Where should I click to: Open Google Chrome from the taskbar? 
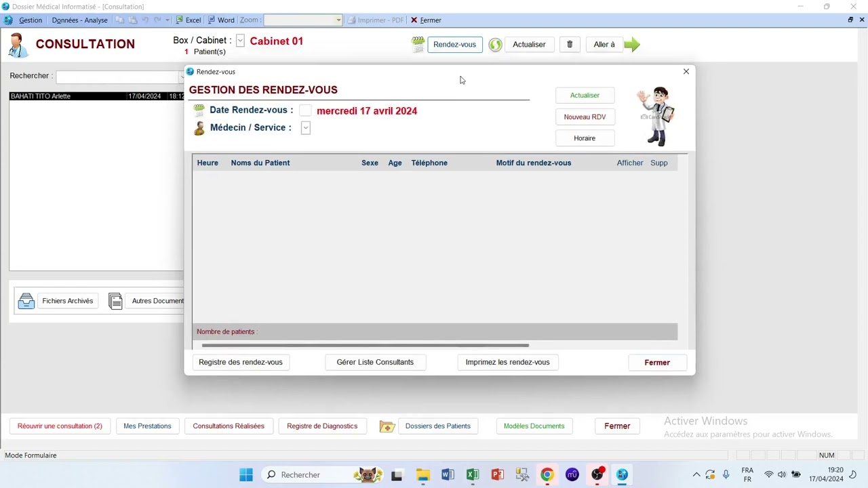pyautogui.click(x=547, y=474)
